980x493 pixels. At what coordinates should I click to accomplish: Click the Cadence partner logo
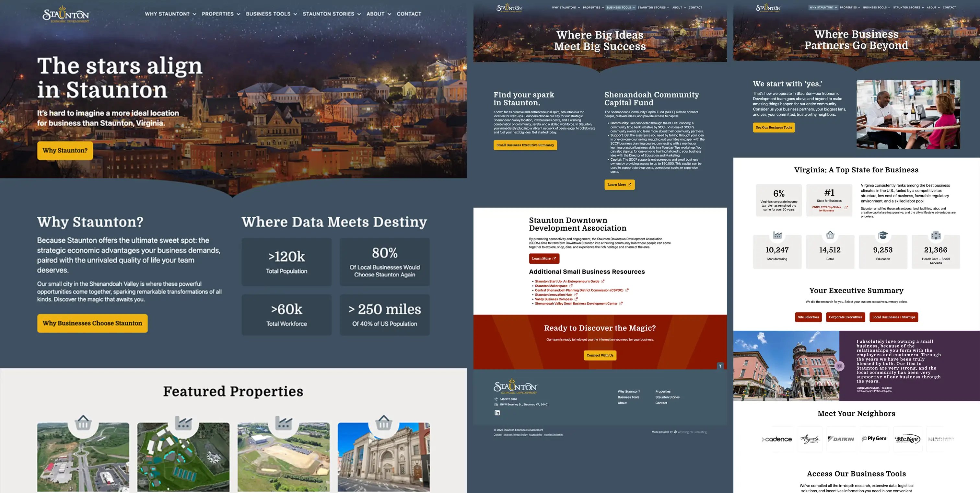777,440
